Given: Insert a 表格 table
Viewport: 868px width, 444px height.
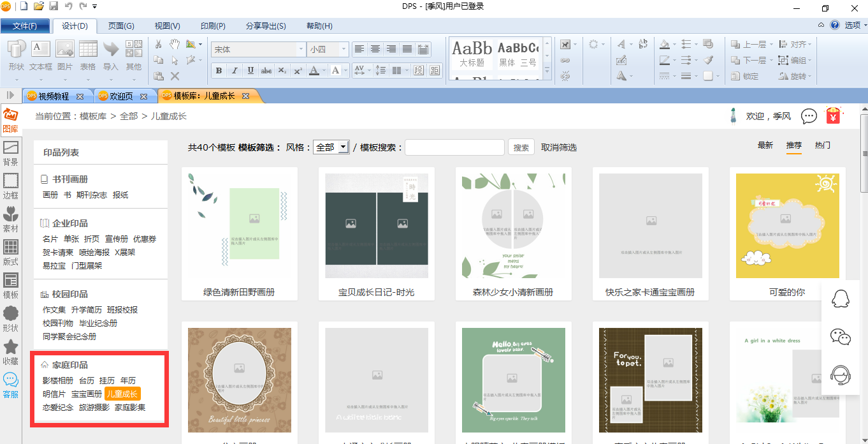Looking at the screenshot, I should [x=88, y=54].
